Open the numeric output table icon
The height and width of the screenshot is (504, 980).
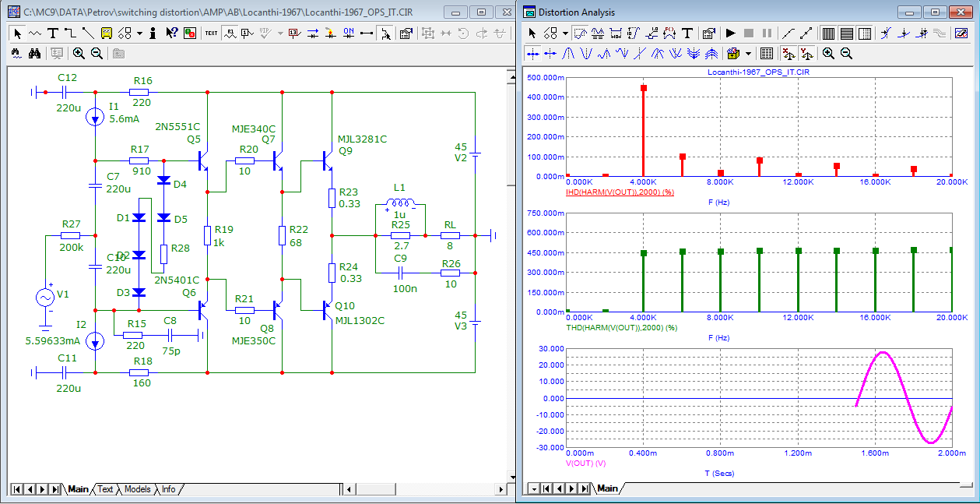point(767,54)
